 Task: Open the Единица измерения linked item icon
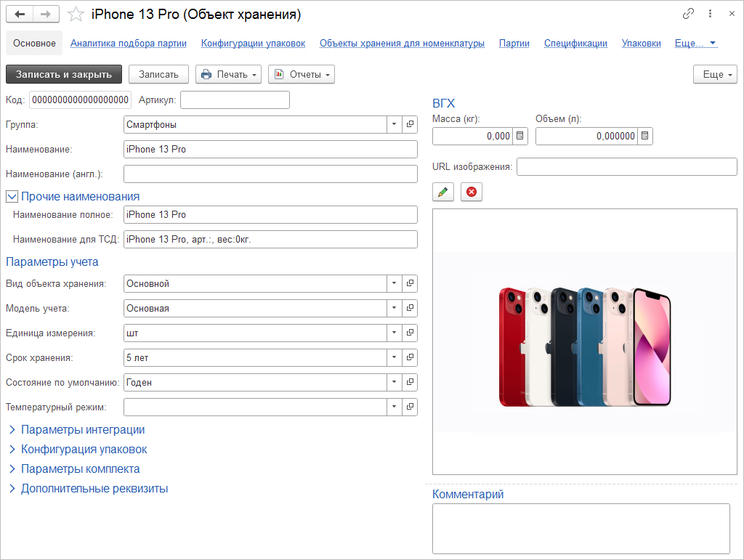coord(410,333)
